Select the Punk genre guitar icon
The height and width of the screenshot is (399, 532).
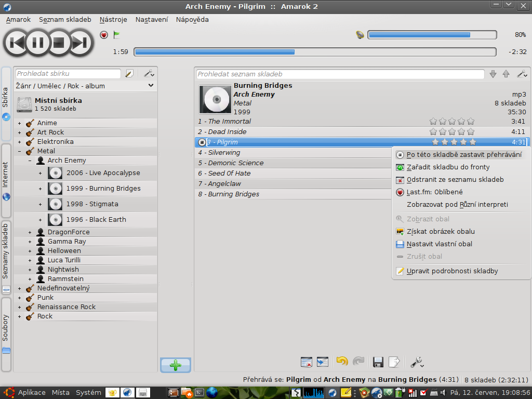[30, 298]
